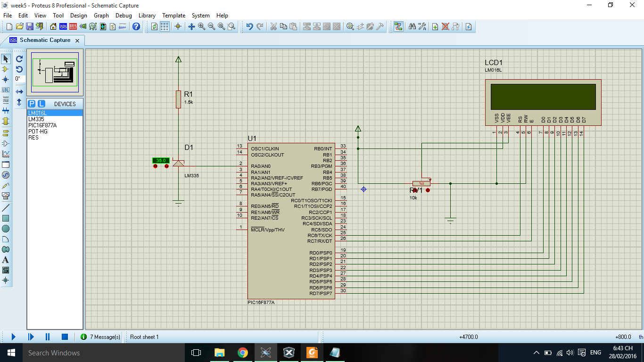The height and width of the screenshot is (362, 644).
Task: Click Root sheet 1 in the status bar
Action: (x=144, y=337)
